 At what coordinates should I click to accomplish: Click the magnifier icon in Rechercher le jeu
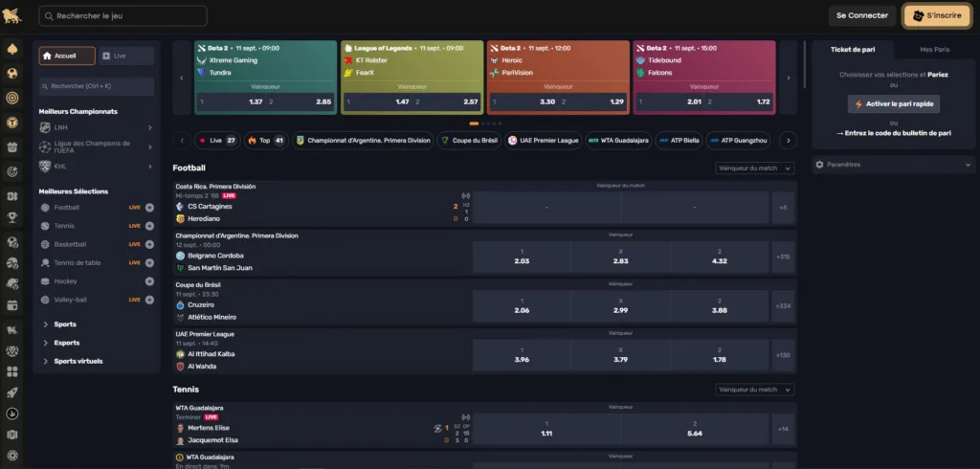click(x=49, y=15)
